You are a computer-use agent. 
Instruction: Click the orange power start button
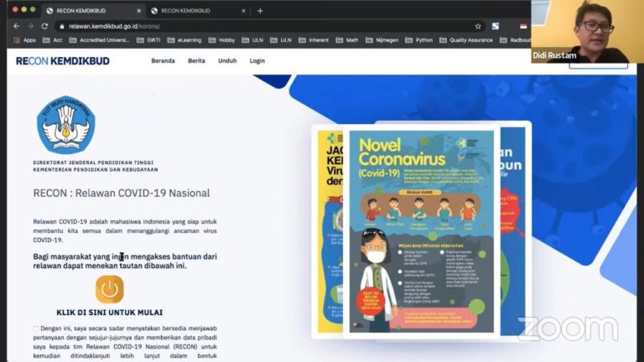coord(110,289)
